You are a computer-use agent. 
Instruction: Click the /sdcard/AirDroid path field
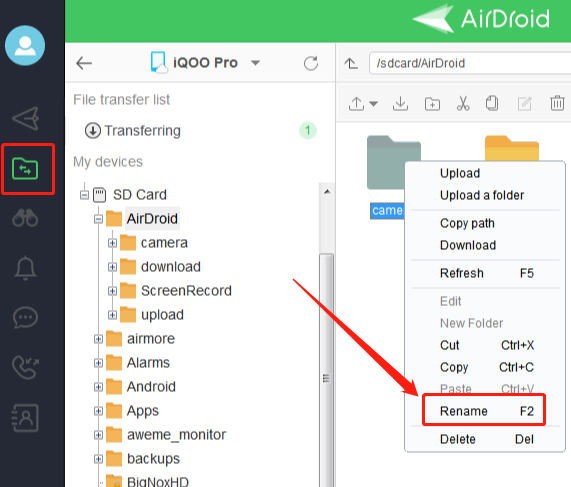coord(470,63)
